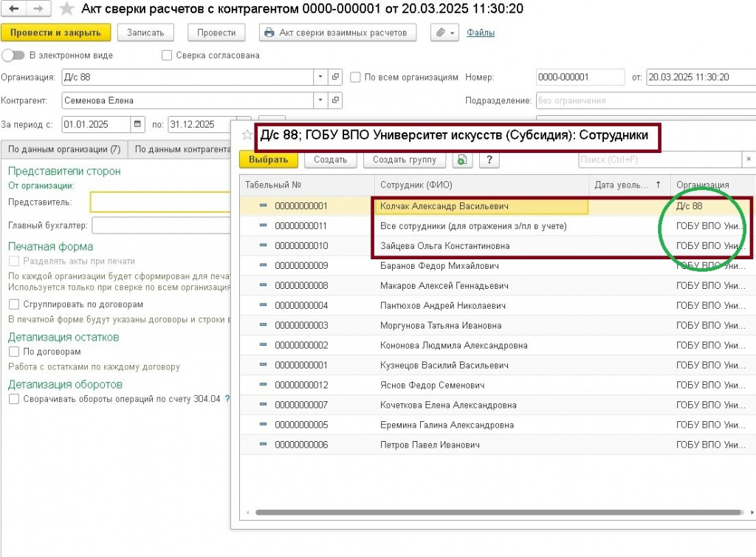Click the Провести и закрыть button
Viewport: 756px width, 557px height.
[x=55, y=33]
